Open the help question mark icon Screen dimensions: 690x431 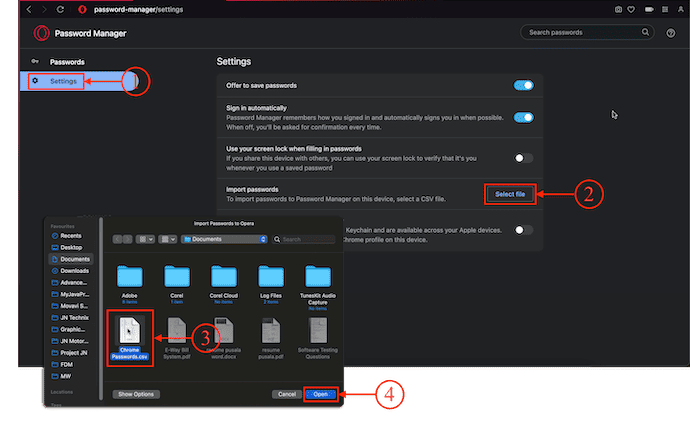click(670, 33)
